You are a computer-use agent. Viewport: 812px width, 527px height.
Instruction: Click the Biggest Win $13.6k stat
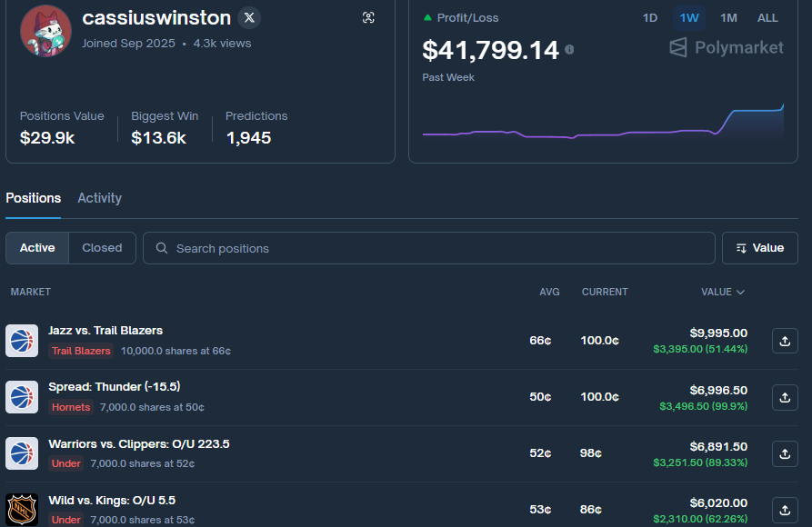tap(165, 128)
